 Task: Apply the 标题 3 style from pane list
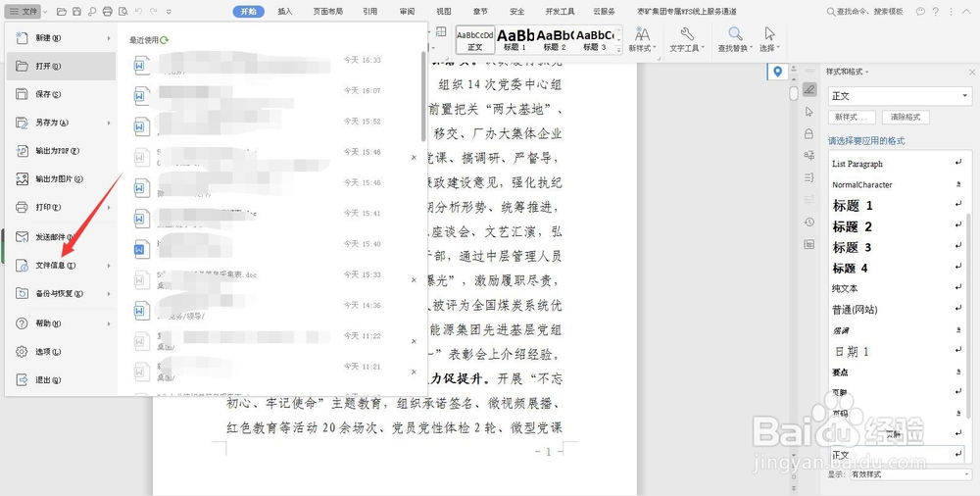tap(899, 247)
